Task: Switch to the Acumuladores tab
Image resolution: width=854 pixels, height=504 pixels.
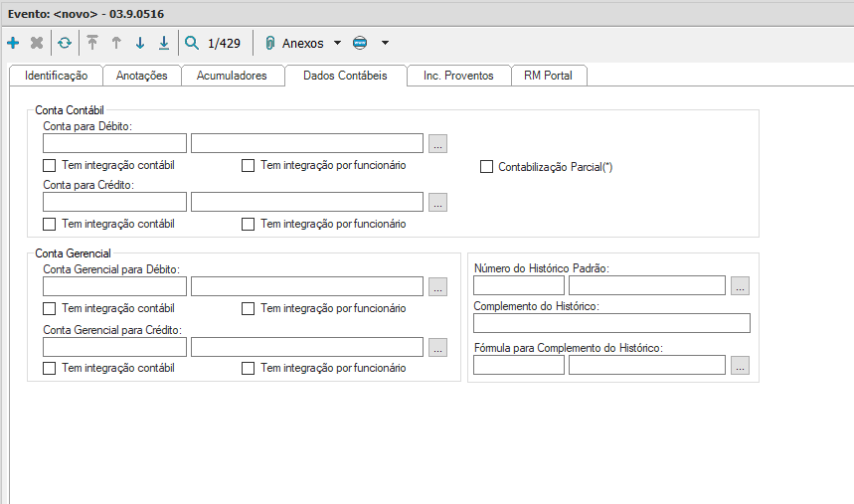Action: [232, 76]
